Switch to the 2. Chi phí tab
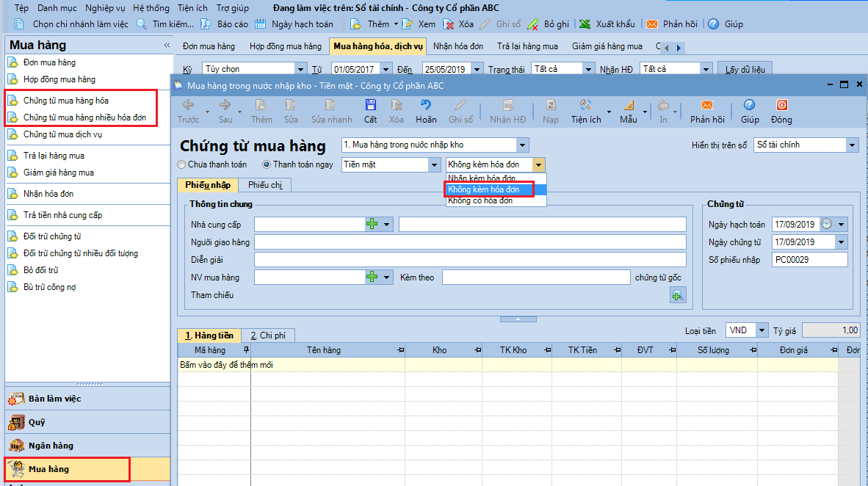Viewport: 868px width, 486px height. (x=268, y=336)
